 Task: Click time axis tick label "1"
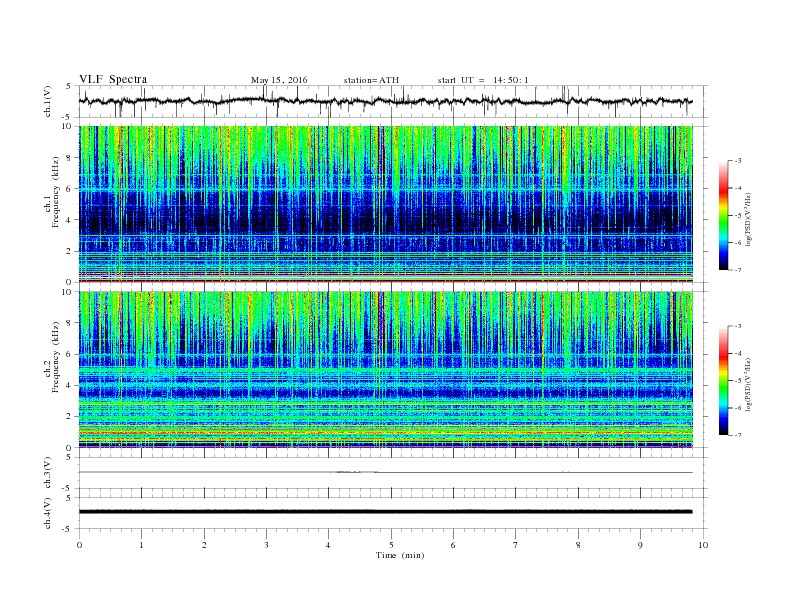click(x=141, y=545)
